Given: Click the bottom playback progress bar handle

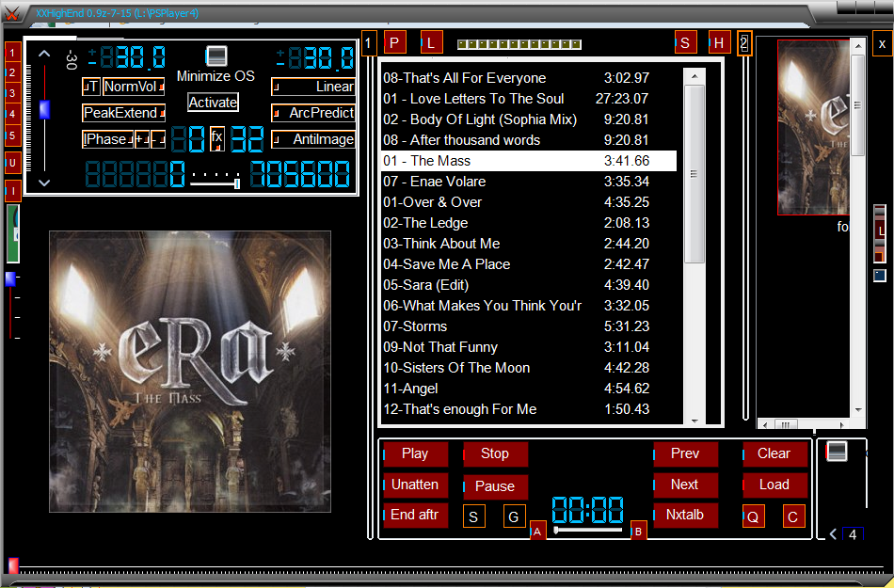Looking at the screenshot, I should coord(13,565).
